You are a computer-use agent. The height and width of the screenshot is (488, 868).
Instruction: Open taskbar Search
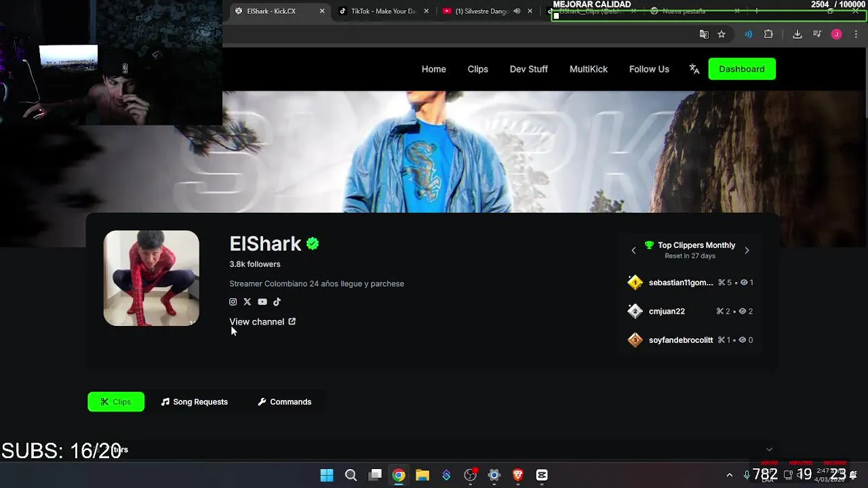(x=351, y=475)
